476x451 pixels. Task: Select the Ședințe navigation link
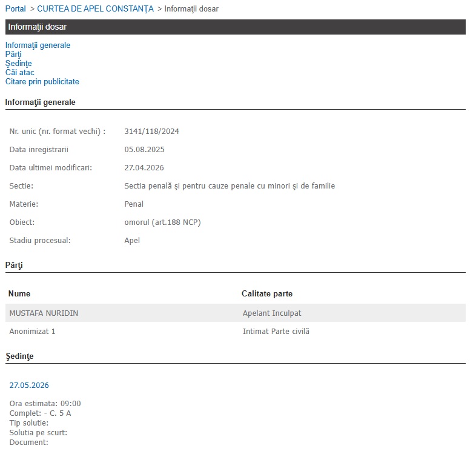(18, 64)
